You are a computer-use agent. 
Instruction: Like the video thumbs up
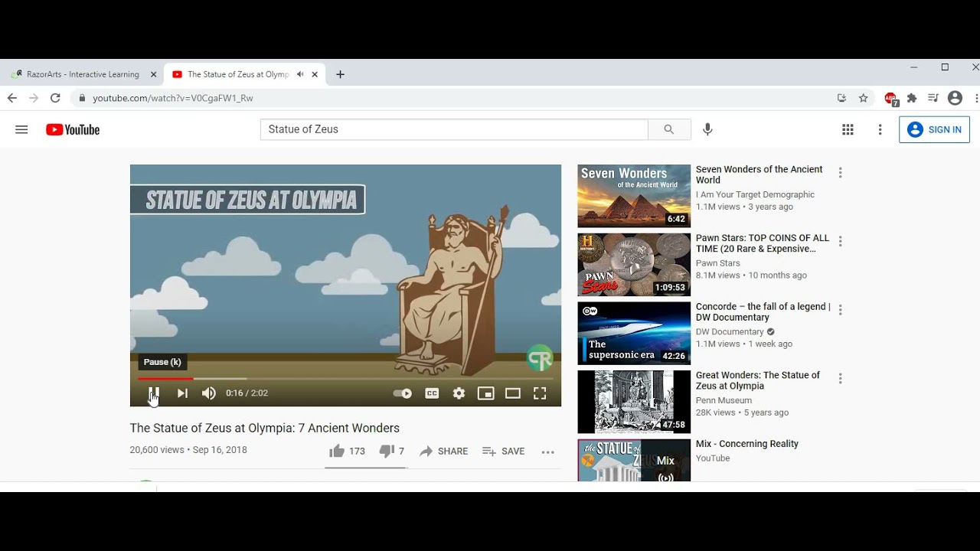click(347, 452)
